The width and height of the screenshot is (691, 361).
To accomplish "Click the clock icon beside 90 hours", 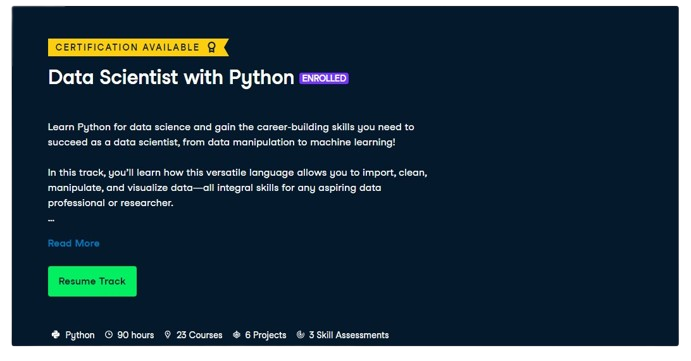I will click(109, 335).
